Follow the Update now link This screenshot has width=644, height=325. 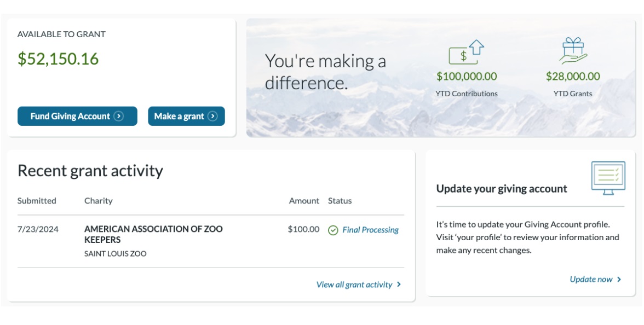[x=591, y=280]
